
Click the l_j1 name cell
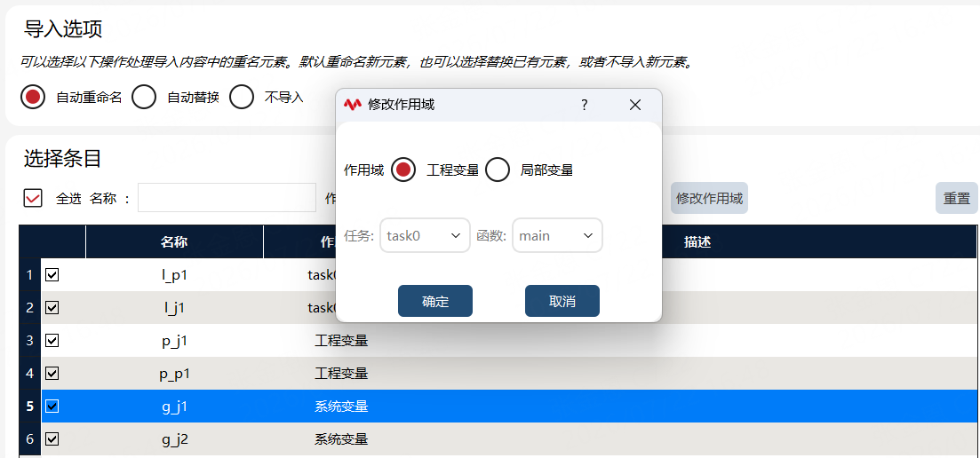click(x=174, y=308)
